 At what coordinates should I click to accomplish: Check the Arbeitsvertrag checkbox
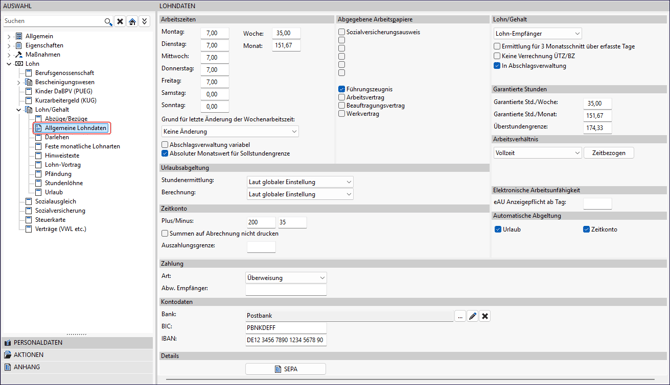pos(341,97)
